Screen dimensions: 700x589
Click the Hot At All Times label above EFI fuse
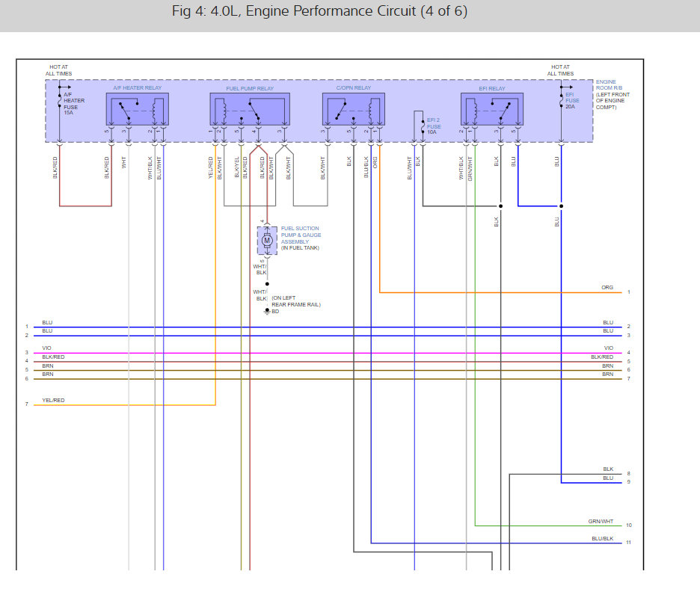[x=560, y=70]
